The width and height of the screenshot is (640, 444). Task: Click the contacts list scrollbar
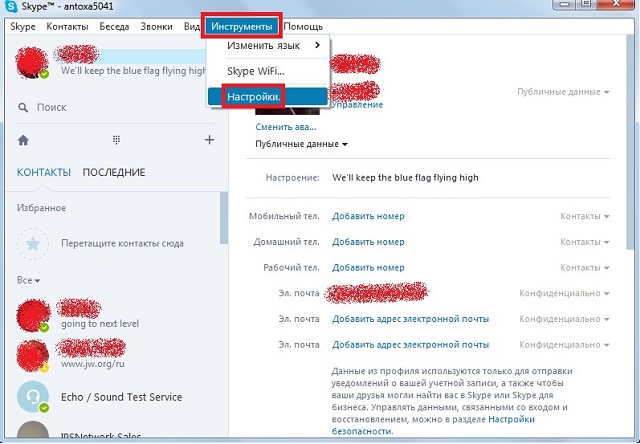click(x=224, y=218)
